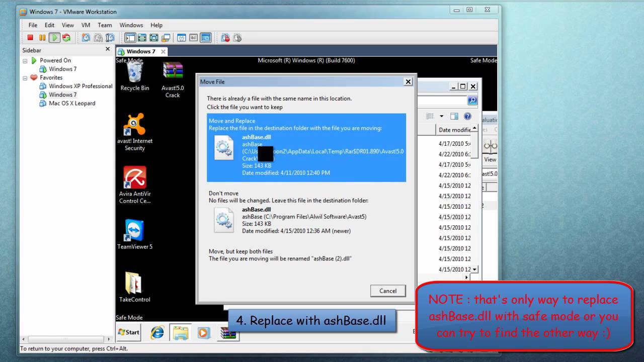Open the Explorer view options dropdown arrow

pyautogui.click(x=442, y=116)
